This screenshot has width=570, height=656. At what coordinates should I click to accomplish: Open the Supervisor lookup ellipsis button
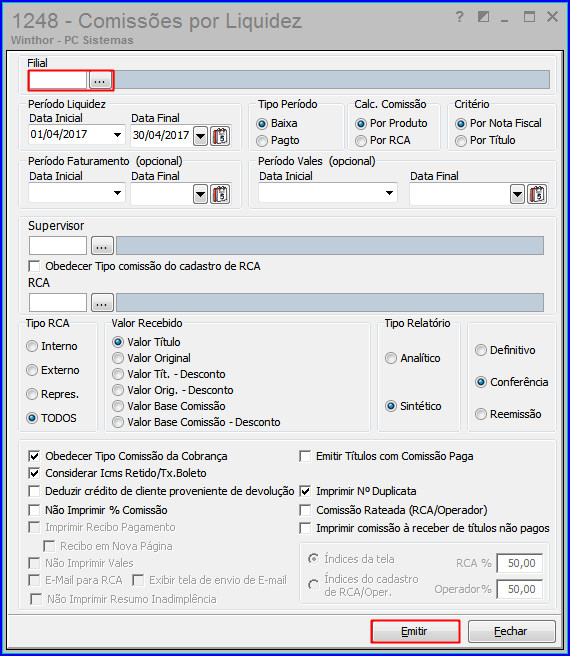coord(102,246)
